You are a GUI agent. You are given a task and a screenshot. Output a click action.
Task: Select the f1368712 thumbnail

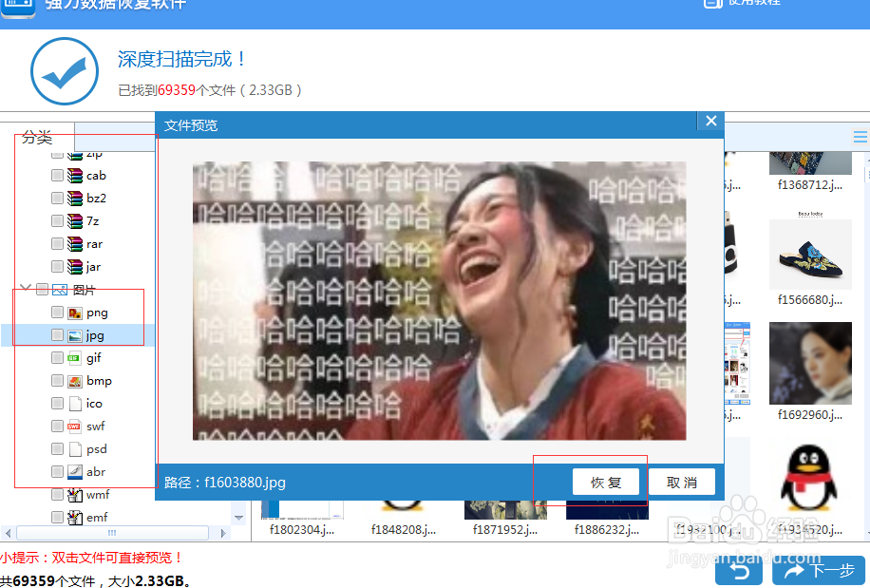(x=810, y=163)
